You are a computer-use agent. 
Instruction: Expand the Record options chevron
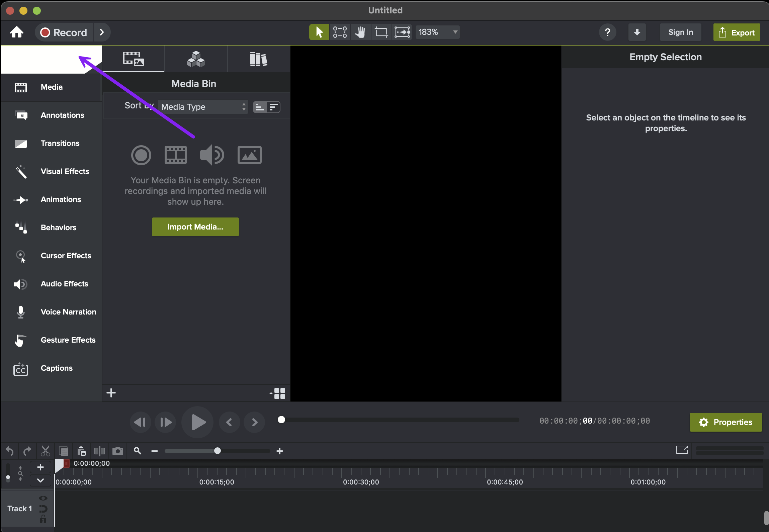pyautogui.click(x=102, y=32)
